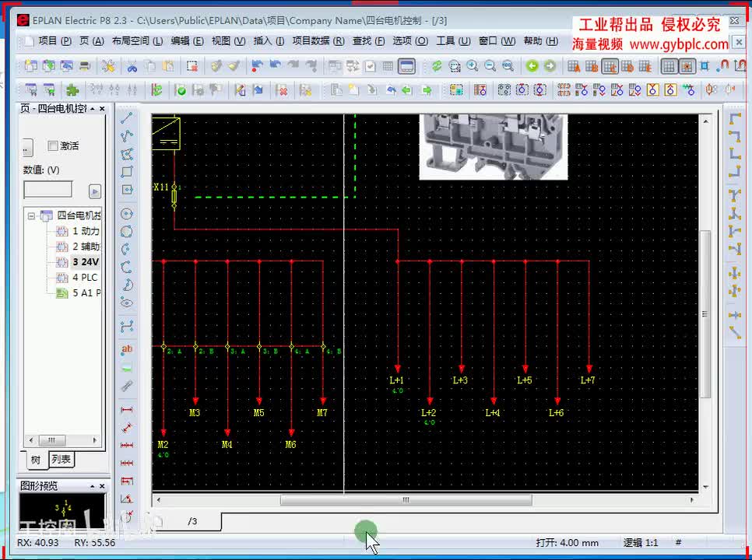This screenshot has width=752, height=560.
Task: Click the Cut scissors icon
Action: tap(132, 66)
